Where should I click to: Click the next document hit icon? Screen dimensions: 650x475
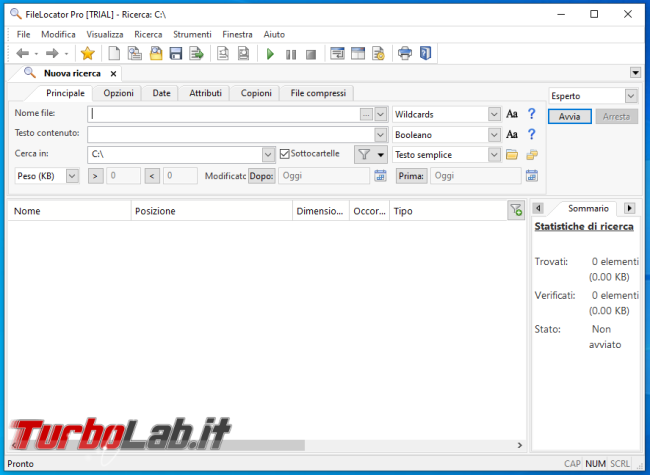[243, 53]
